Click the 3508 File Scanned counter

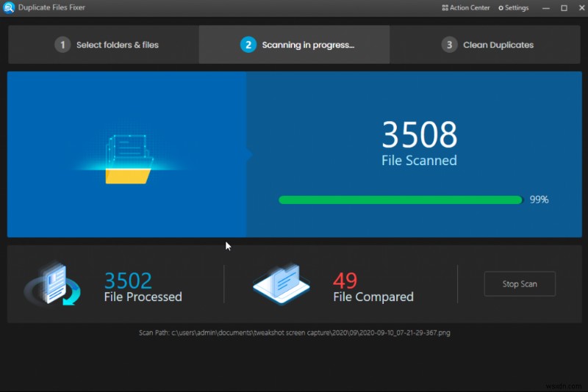coord(419,134)
